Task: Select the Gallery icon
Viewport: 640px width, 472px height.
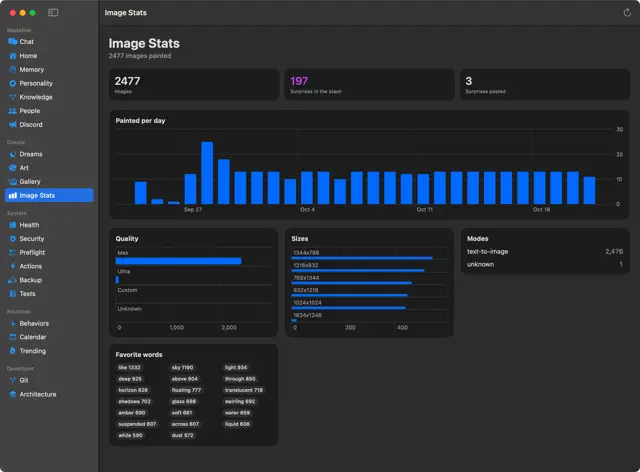Action: tap(13, 182)
